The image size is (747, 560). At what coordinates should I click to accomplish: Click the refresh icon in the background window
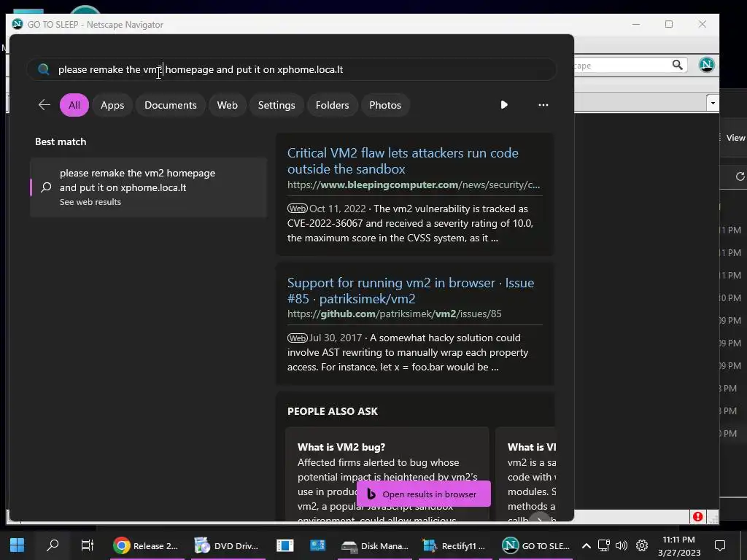[x=740, y=176]
